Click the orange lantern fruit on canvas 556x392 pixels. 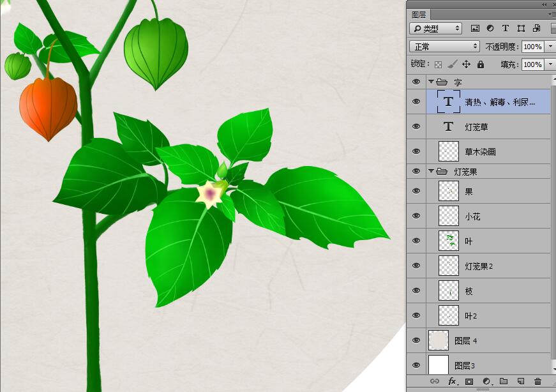pos(49,108)
